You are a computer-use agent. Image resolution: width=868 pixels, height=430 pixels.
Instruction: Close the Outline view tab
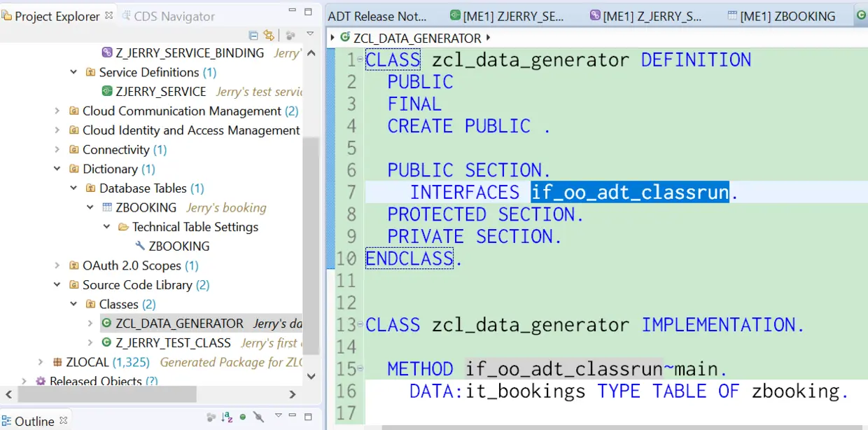[64, 421]
